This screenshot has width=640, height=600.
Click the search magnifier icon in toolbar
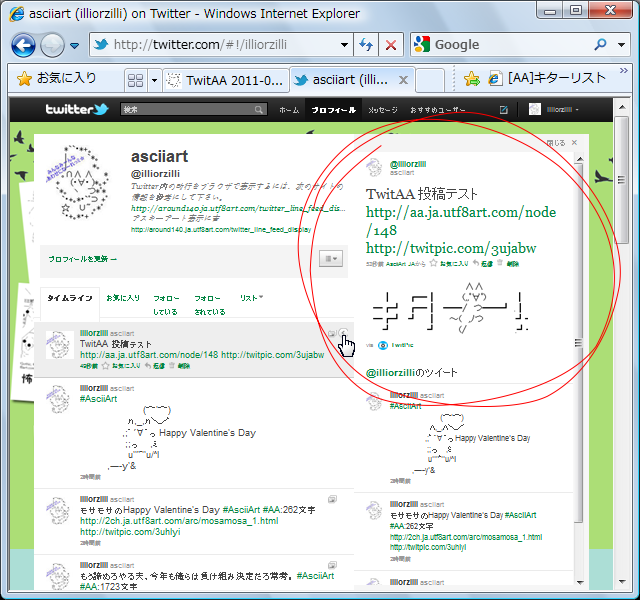point(600,44)
